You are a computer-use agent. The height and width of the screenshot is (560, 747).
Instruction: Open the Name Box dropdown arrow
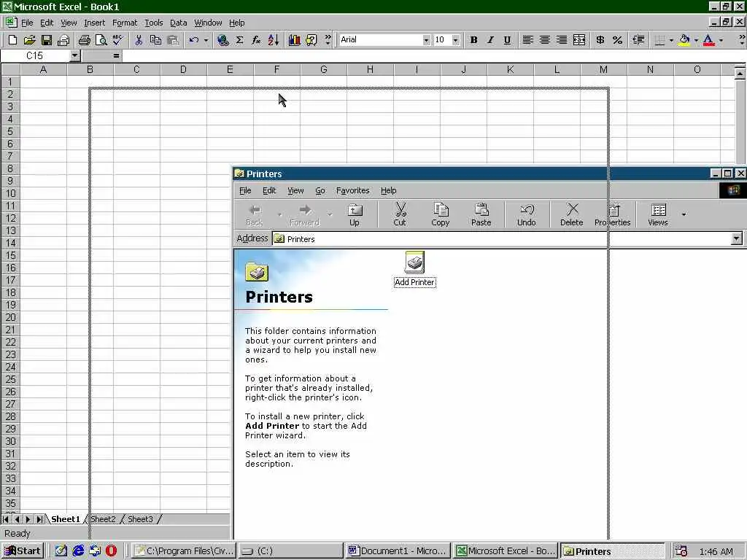click(x=75, y=55)
